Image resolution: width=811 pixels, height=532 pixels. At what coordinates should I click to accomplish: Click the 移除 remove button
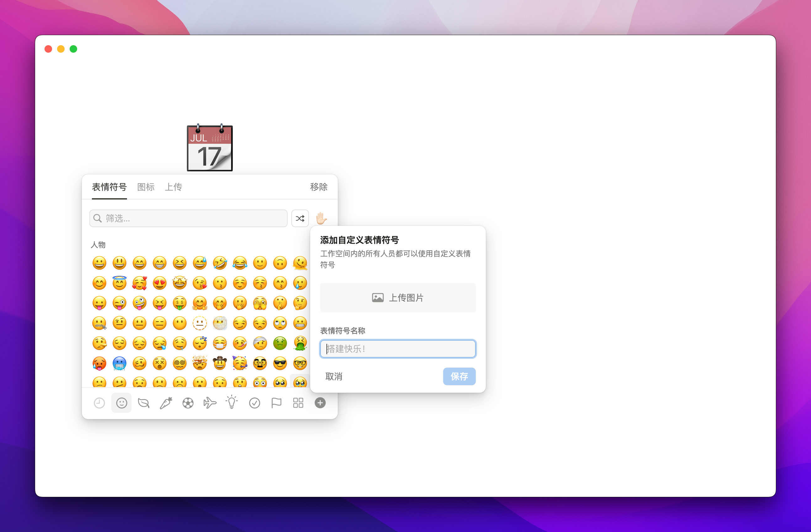pyautogui.click(x=319, y=187)
